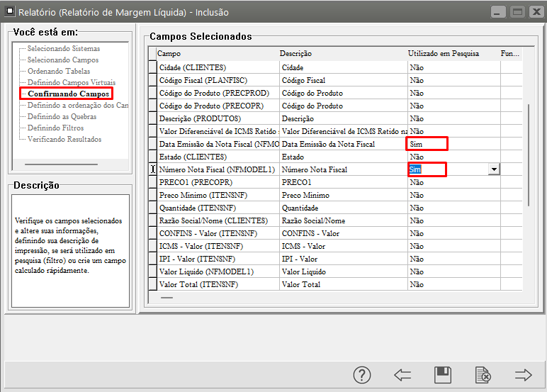Edit the PRECO1 description cell
Image resolution: width=547 pixels, height=392 pixels.
(342, 182)
